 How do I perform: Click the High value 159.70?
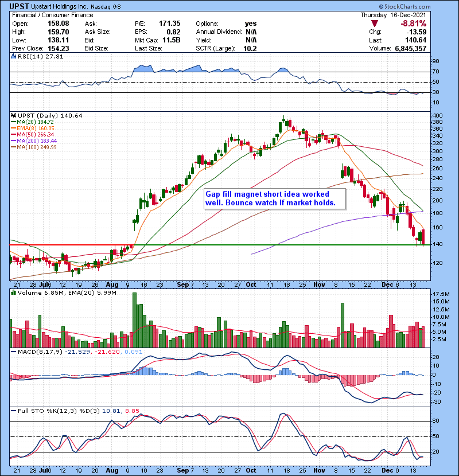(59, 32)
